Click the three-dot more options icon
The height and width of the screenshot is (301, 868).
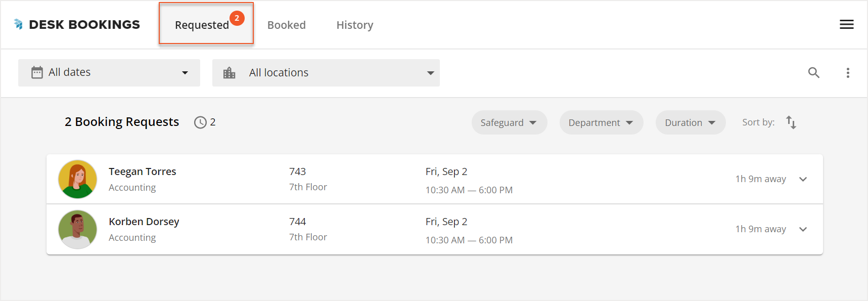pos(848,72)
